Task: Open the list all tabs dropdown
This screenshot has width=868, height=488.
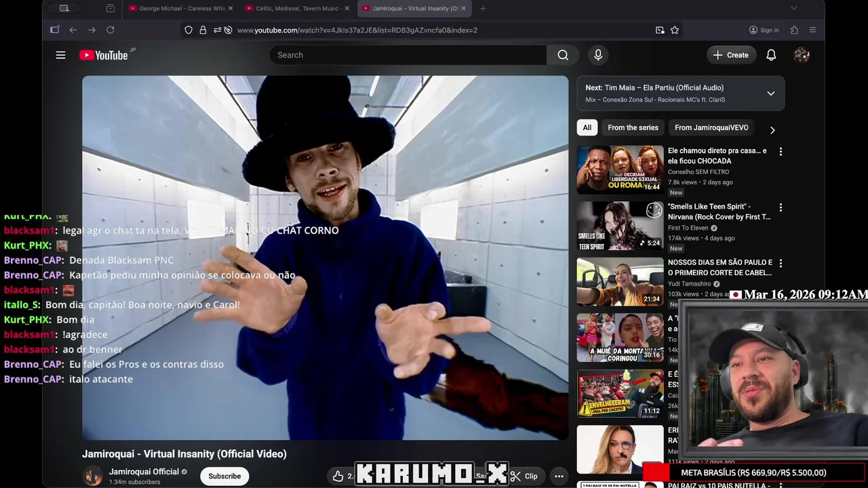Action: [794, 8]
